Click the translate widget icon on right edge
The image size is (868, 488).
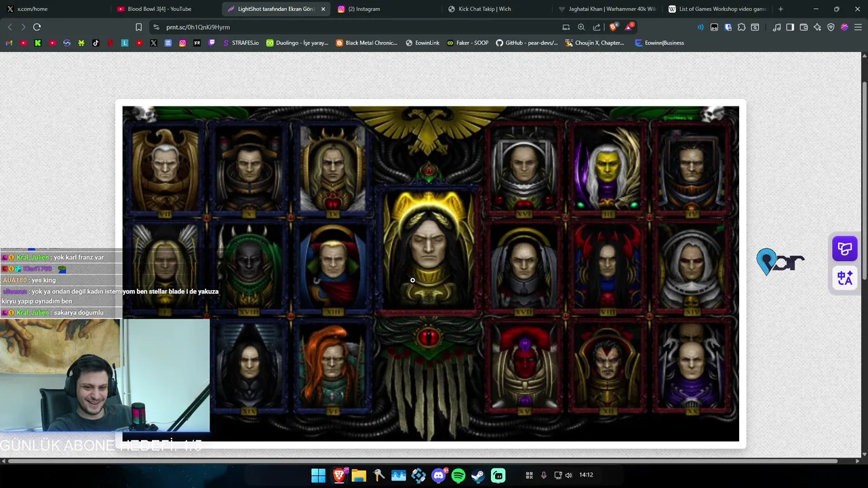point(845,278)
